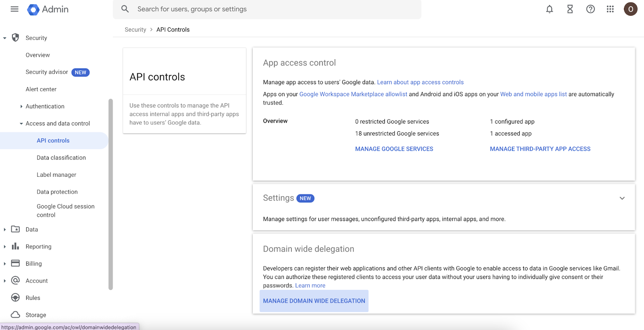Image resolution: width=644 pixels, height=330 pixels.
Task: Click the Storage cloud icon
Action: (16, 314)
